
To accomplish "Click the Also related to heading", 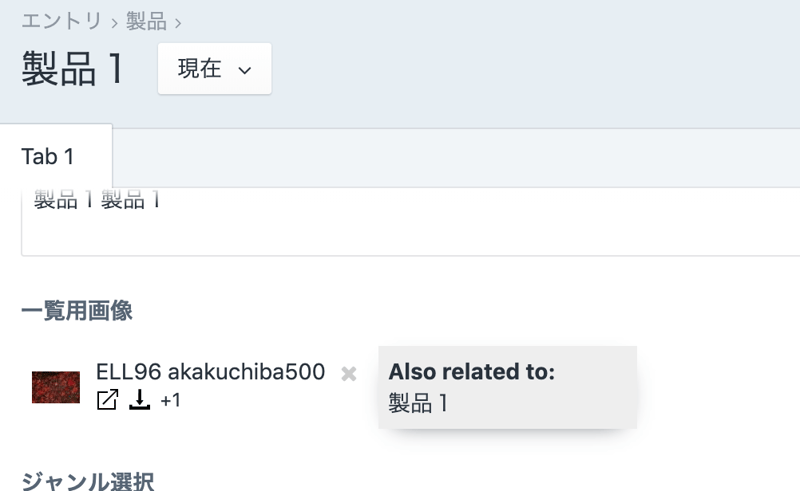I will click(x=471, y=372).
